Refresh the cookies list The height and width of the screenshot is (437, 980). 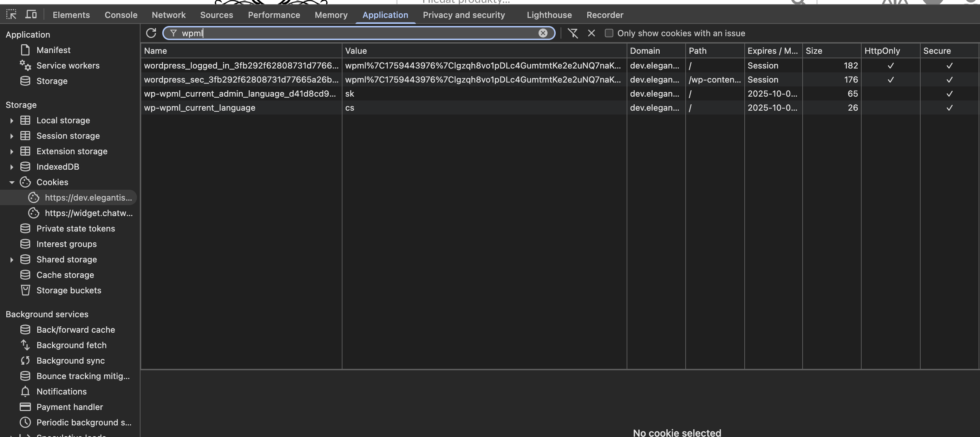(151, 33)
